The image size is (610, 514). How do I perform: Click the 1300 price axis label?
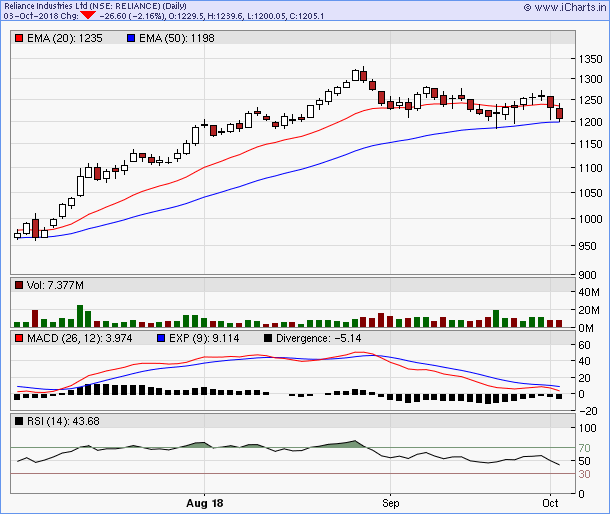(591, 79)
